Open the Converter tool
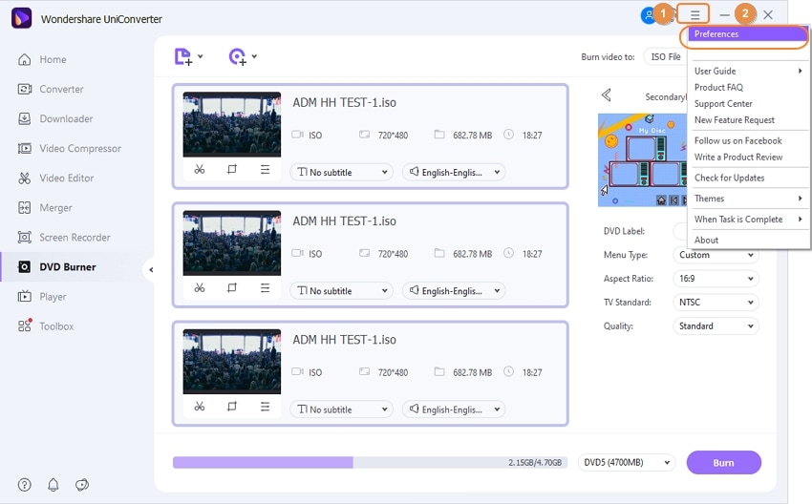 tap(51, 89)
